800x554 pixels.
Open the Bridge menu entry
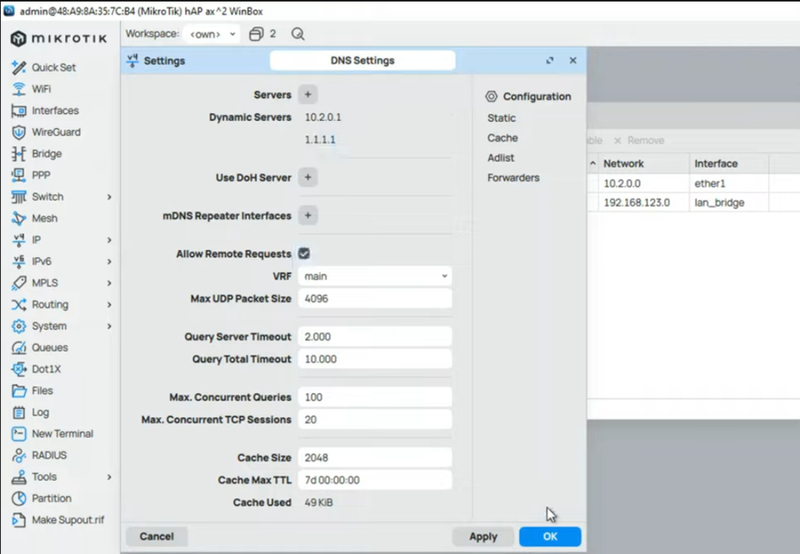(46, 154)
